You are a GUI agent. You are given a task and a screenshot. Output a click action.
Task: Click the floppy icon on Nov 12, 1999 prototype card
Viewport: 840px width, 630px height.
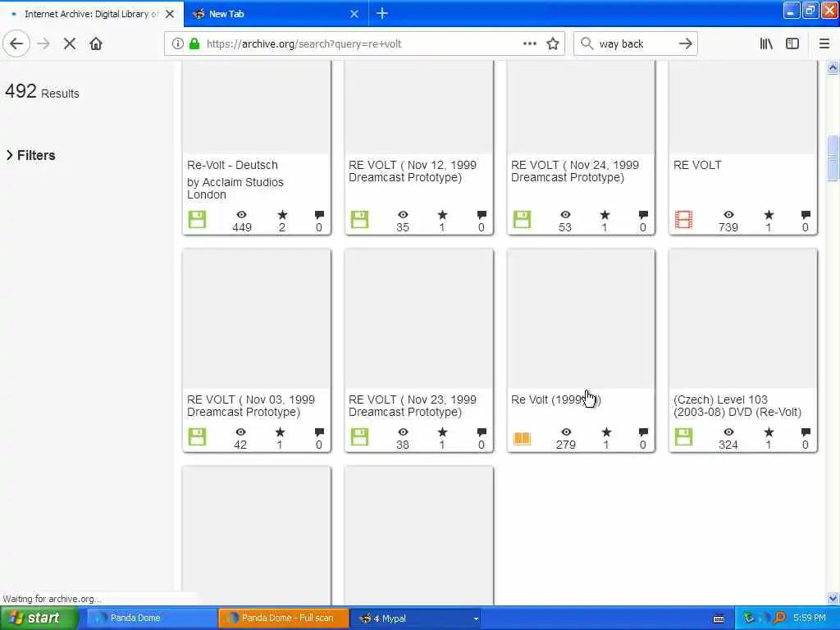click(x=359, y=220)
